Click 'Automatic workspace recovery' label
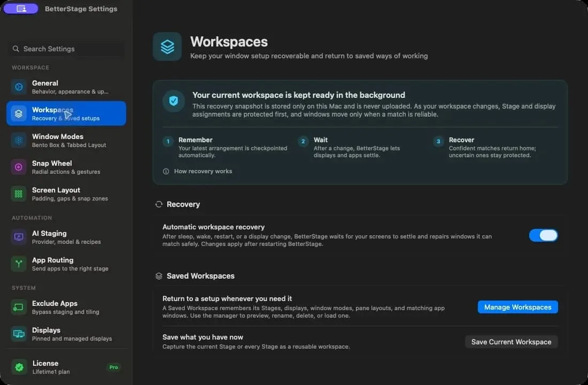The image size is (588, 385). click(213, 227)
